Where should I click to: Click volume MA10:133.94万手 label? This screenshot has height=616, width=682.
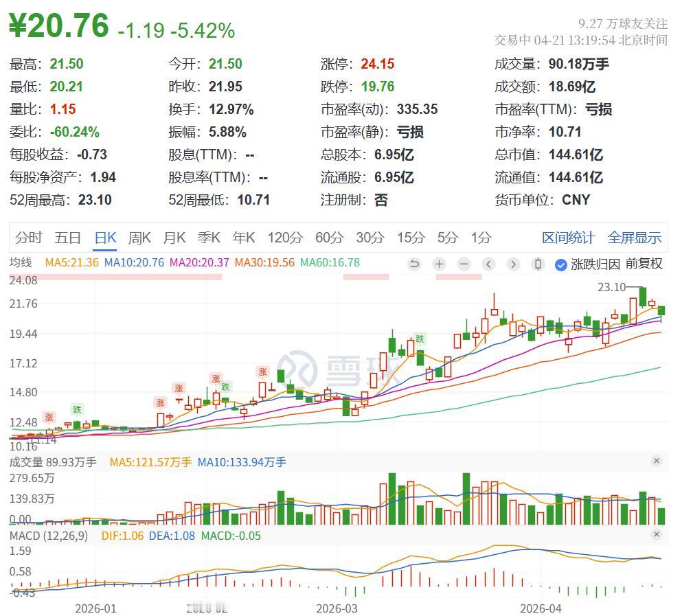[242, 462]
